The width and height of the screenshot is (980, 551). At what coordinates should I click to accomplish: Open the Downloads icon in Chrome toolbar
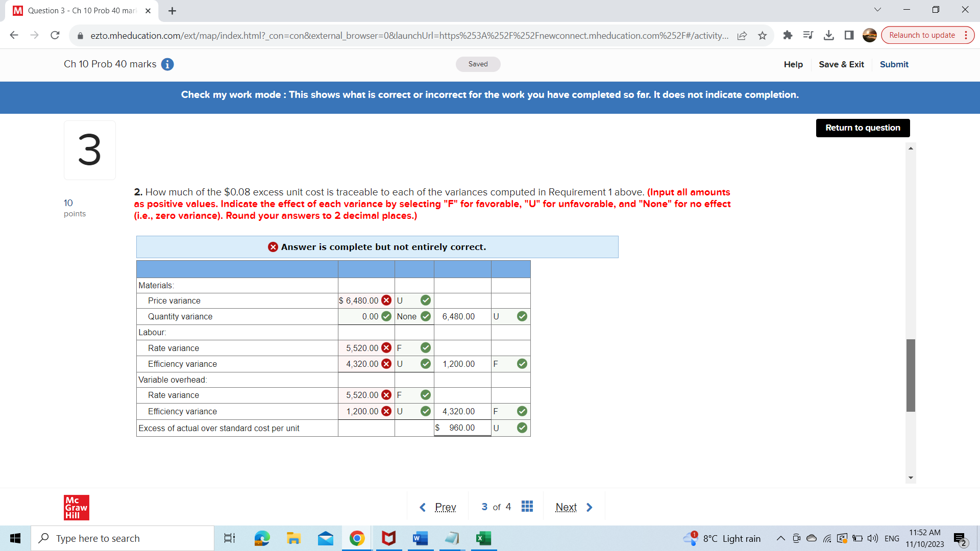(828, 35)
